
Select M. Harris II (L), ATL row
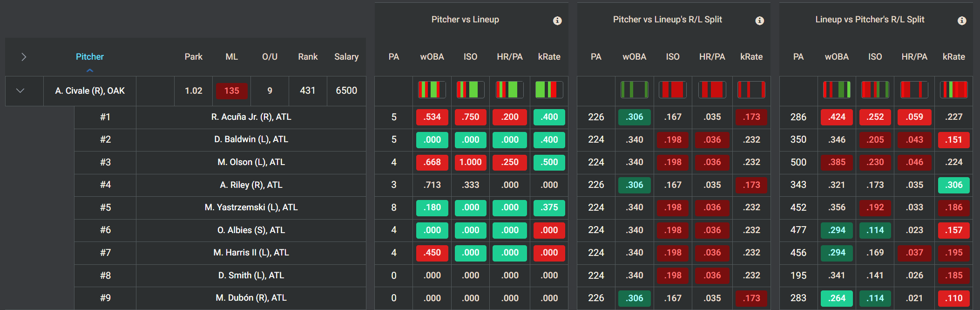pos(251,253)
